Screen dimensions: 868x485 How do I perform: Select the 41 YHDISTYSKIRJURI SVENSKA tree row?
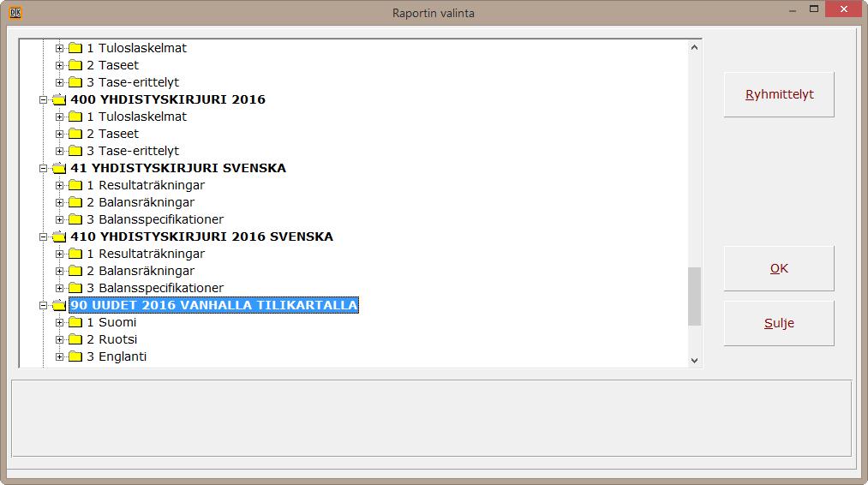point(178,168)
